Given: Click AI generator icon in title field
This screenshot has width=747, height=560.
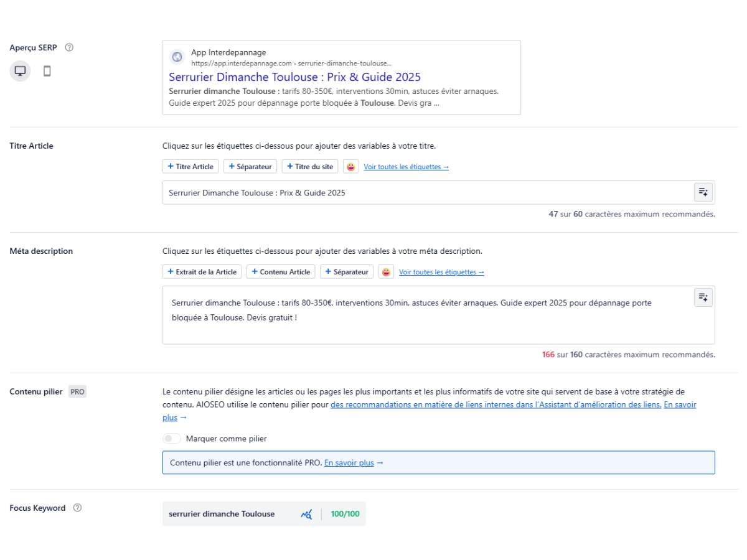Looking at the screenshot, I should 703,192.
